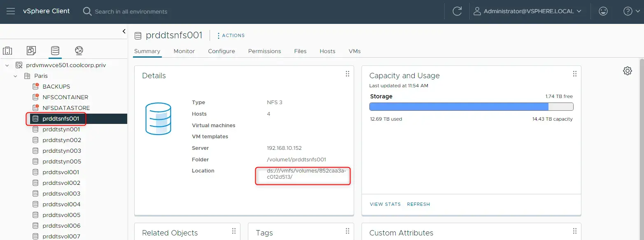Select the prddtsnfs001 datastore in tree

(x=61, y=119)
